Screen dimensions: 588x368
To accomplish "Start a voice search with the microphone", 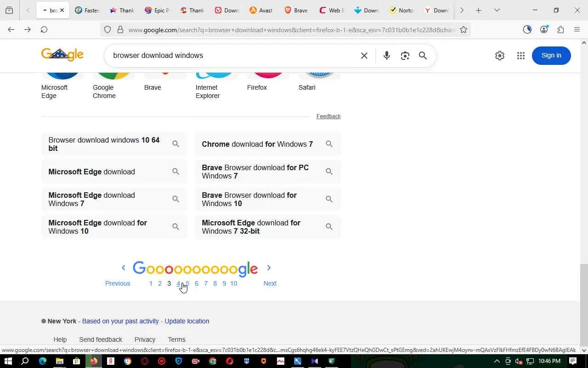I will (387, 56).
